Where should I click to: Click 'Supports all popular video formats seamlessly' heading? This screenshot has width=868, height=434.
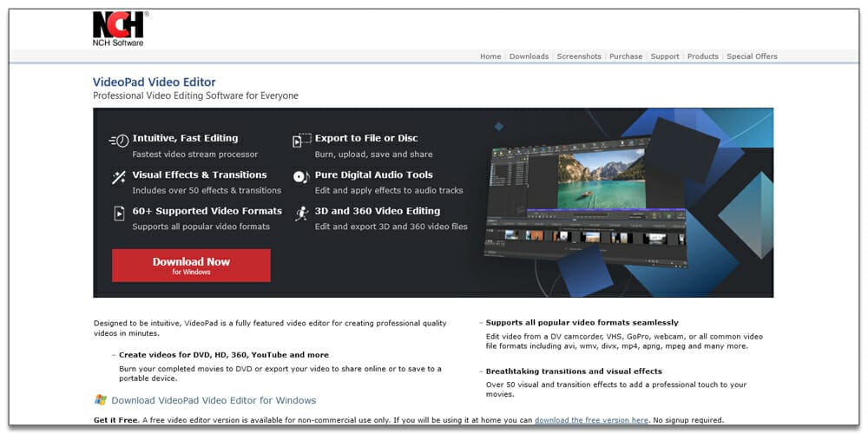582,323
